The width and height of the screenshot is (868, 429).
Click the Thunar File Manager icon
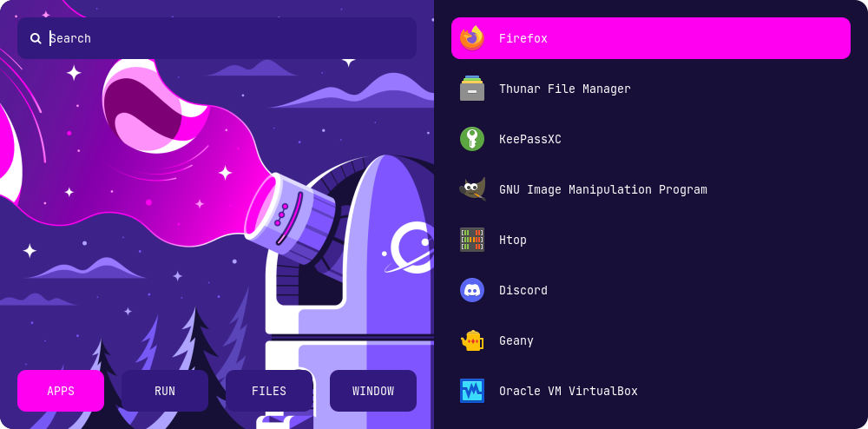(472, 89)
